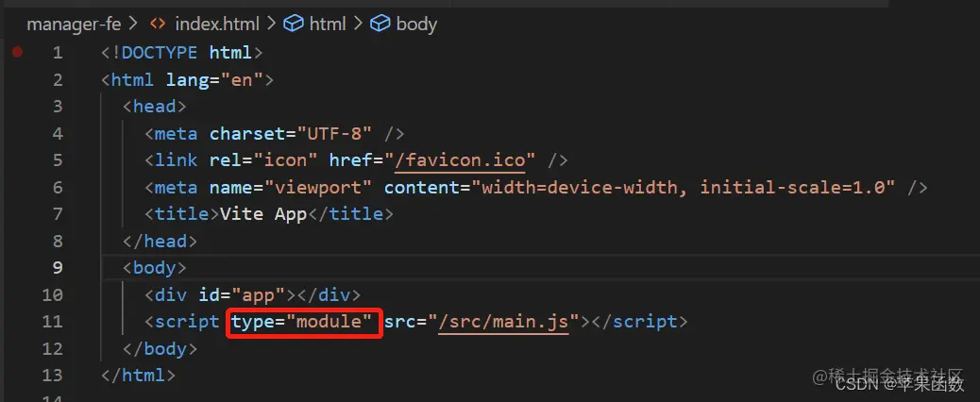Expand breadcrumb chevron after index.html

click(x=271, y=25)
